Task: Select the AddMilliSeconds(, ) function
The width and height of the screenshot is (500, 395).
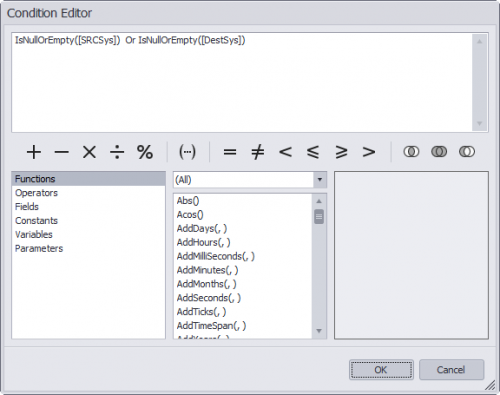Action: pos(243,256)
